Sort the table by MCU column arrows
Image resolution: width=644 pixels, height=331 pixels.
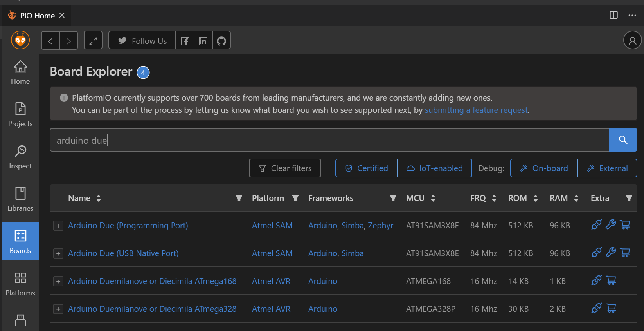tap(433, 198)
